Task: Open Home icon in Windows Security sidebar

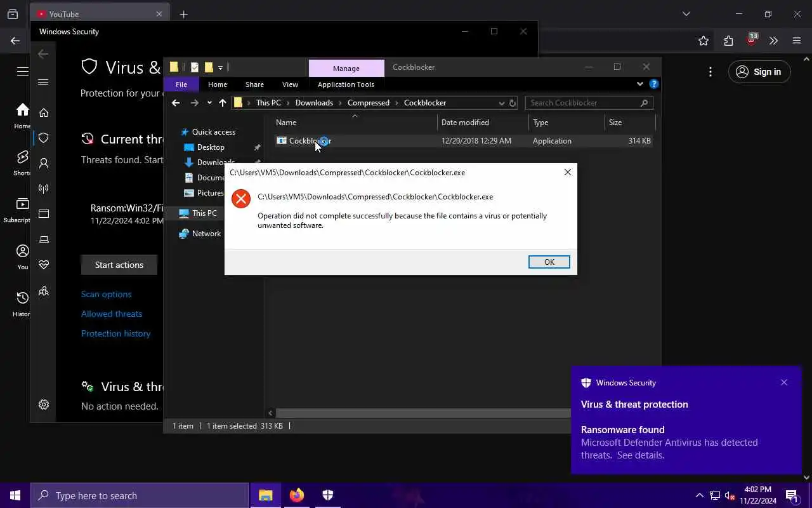Action: [44, 112]
